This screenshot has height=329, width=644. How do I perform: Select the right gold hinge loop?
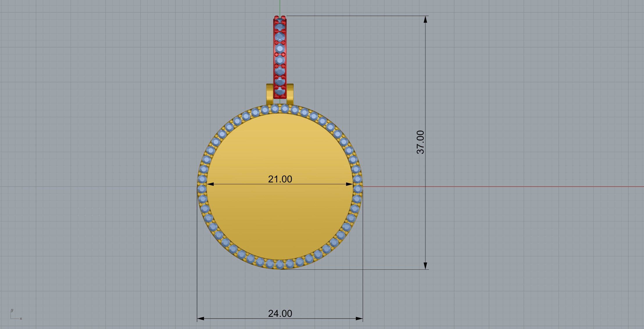(x=290, y=94)
